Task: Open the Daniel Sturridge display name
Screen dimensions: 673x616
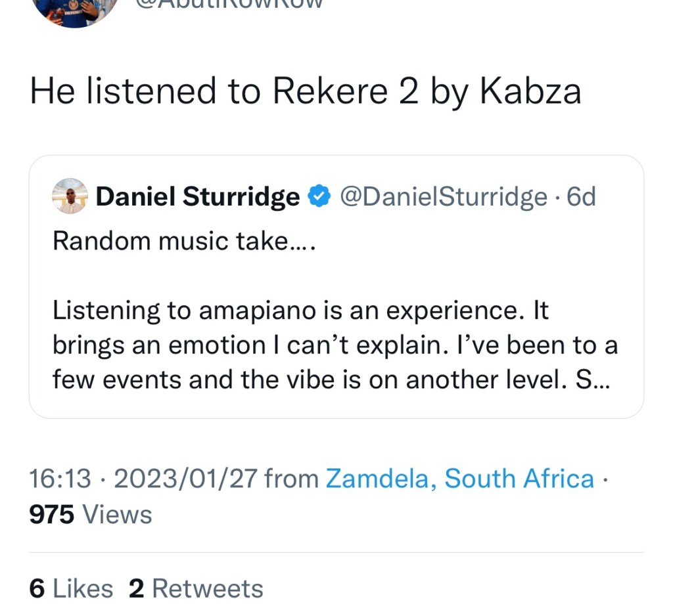Action: click(x=197, y=196)
